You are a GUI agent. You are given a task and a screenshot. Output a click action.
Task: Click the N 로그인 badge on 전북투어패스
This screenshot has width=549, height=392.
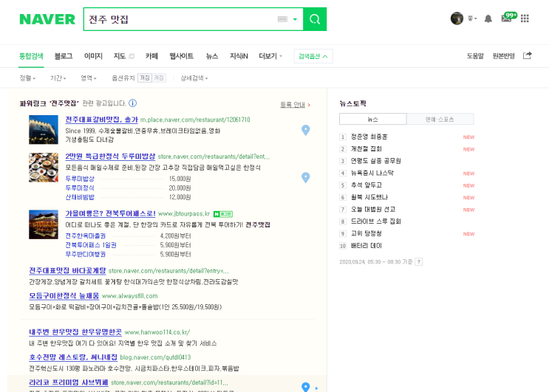(x=223, y=214)
